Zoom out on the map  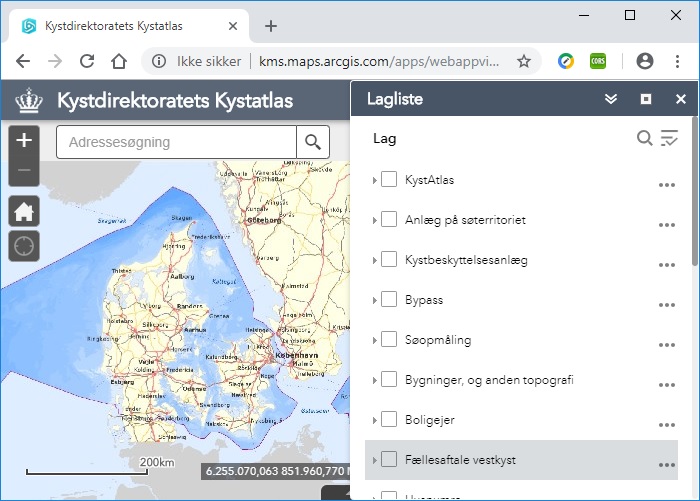24,171
